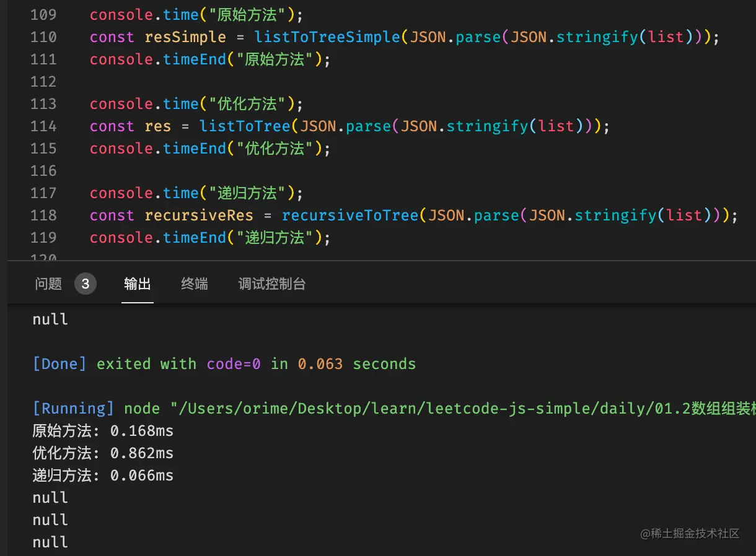Switch to the 输出 tab
Viewport: 756px width, 556px height.
tap(138, 284)
